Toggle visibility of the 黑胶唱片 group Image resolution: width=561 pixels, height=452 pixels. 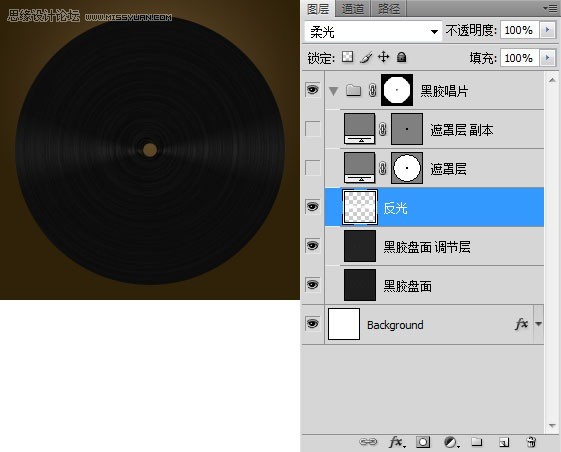tap(312, 89)
